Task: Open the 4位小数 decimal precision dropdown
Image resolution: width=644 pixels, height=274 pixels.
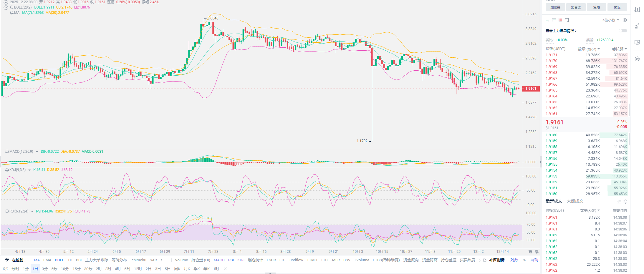Action: click(x=611, y=20)
